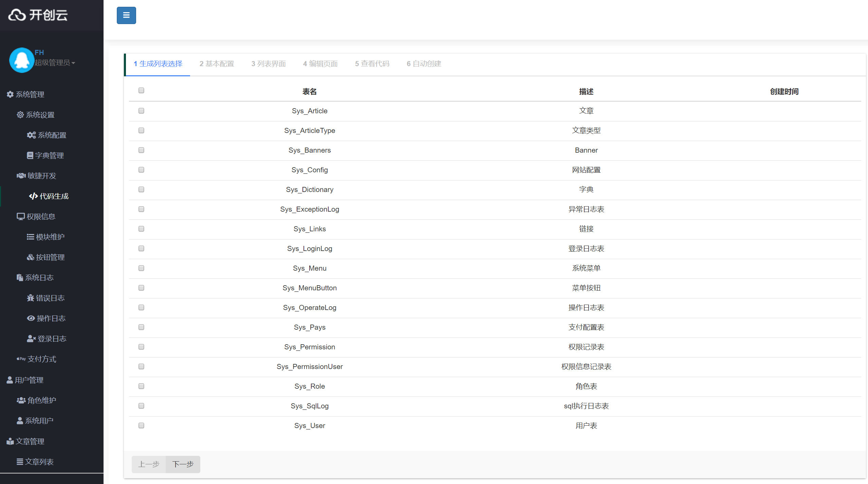868x484 pixels.
Task: Click the 上一步 button
Action: pos(149,464)
